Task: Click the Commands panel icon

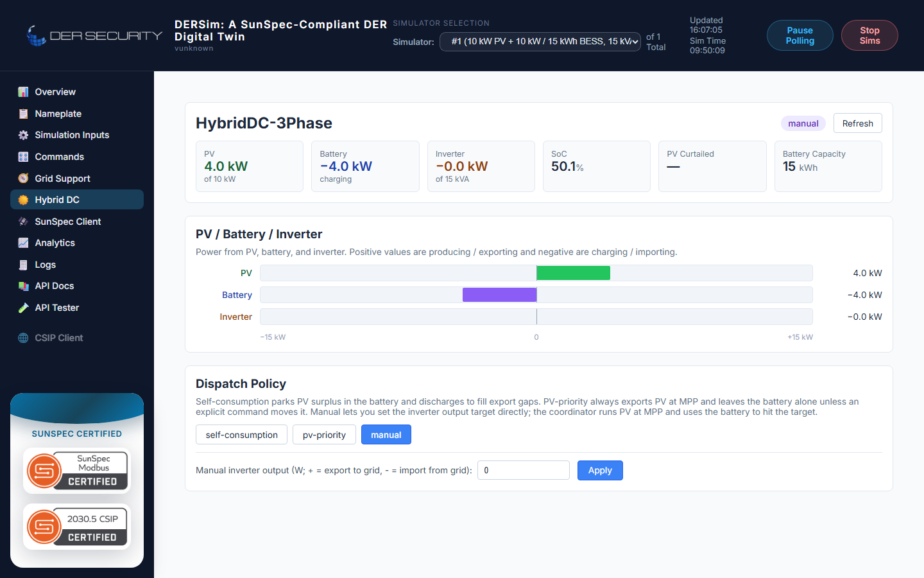Action: [23, 157]
